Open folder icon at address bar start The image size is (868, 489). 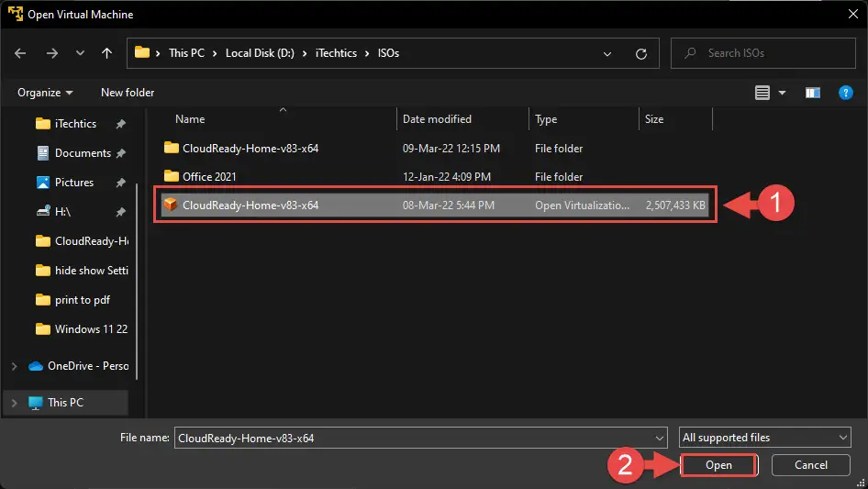point(142,52)
